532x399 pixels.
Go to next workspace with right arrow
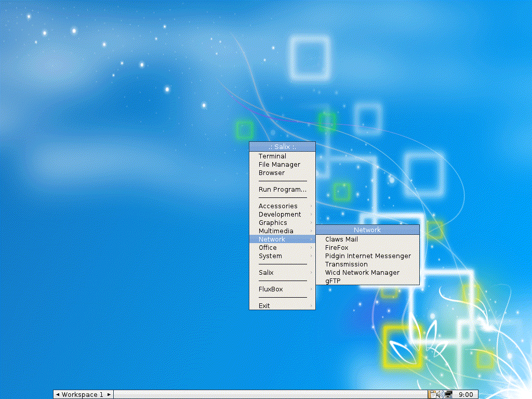[x=109, y=395]
